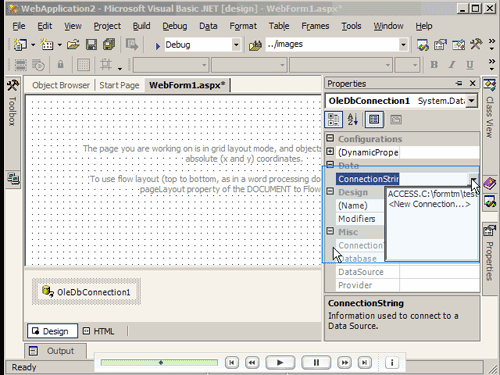This screenshot has width=500, height=375.
Task: Open the Frames menu
Action: tap(315, 26)
